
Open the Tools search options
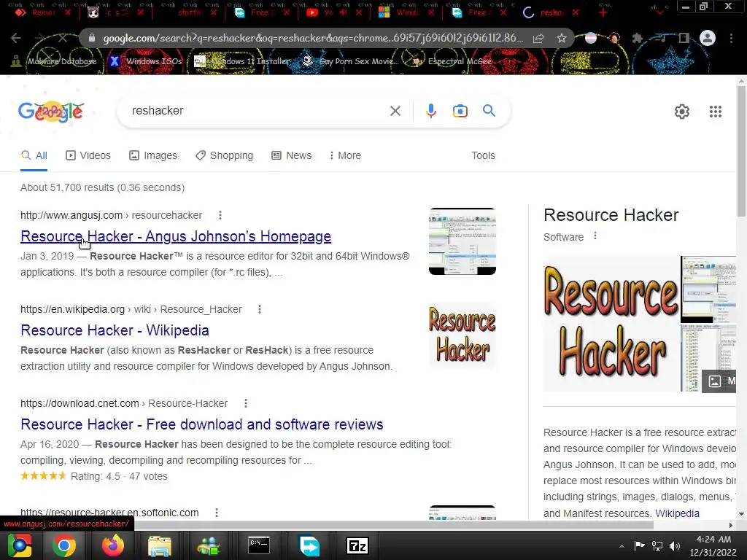click(x=483, y=156)
